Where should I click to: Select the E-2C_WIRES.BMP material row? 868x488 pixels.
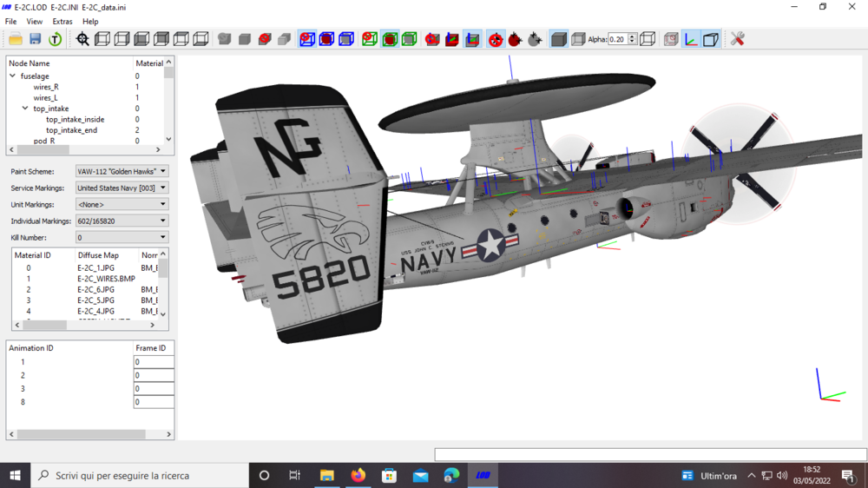86,279
